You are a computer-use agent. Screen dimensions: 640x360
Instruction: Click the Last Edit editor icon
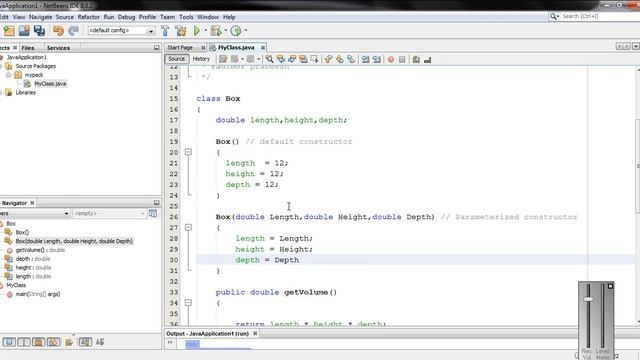point(223,59)
